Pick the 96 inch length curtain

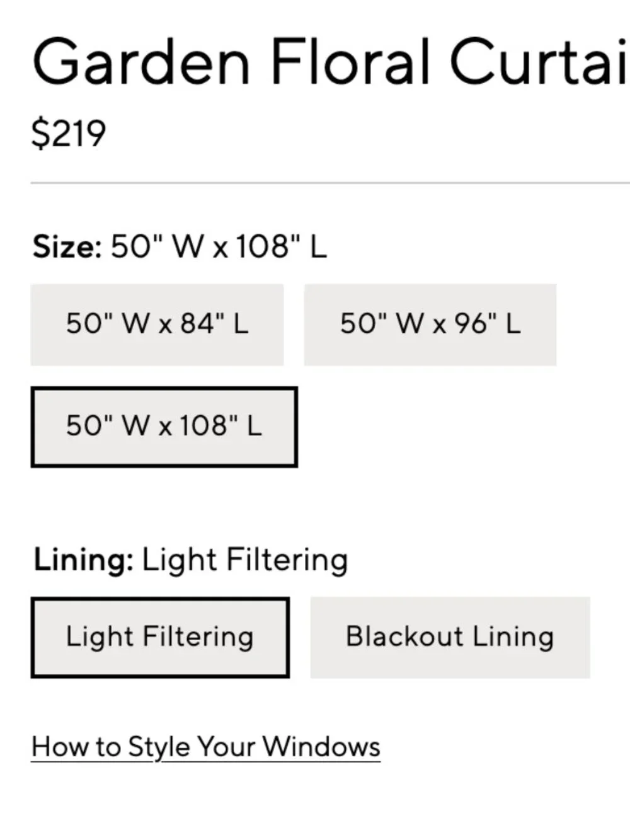[x=430, y=325]
